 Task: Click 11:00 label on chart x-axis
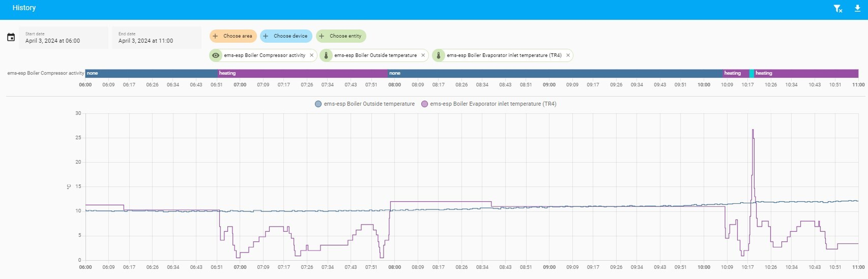(858, 268)
